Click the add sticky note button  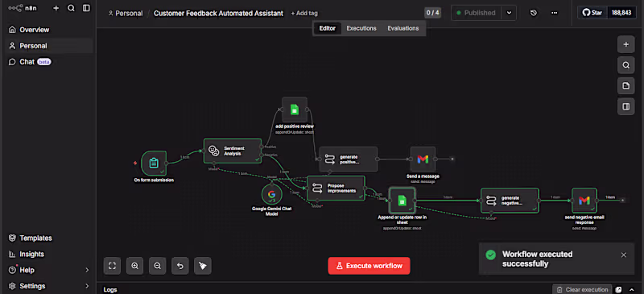[x=626, y=86]
